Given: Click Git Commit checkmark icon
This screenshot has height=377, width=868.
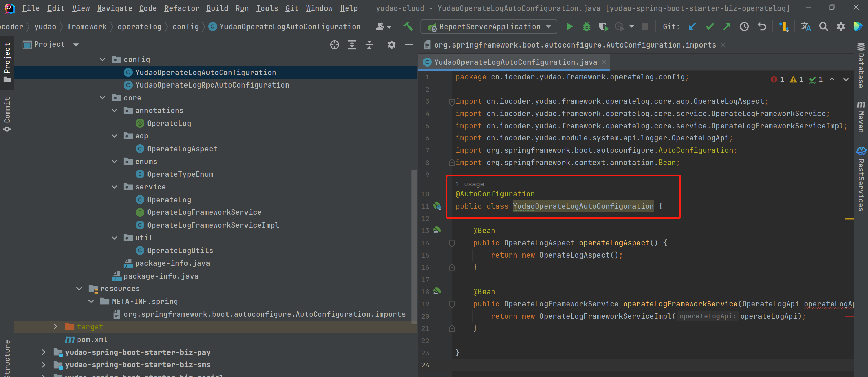Looking at the screenshot, I should tap(710, 26).
